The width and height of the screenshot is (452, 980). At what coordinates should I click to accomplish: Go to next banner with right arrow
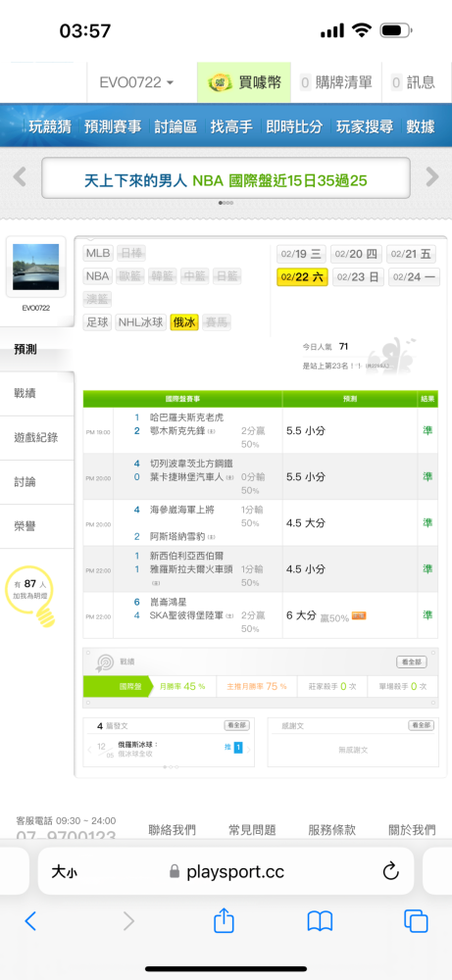(432, 176)
